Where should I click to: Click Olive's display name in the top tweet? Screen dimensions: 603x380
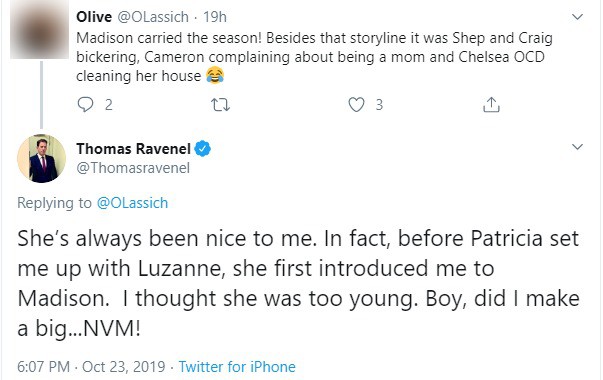coord(94,17)
